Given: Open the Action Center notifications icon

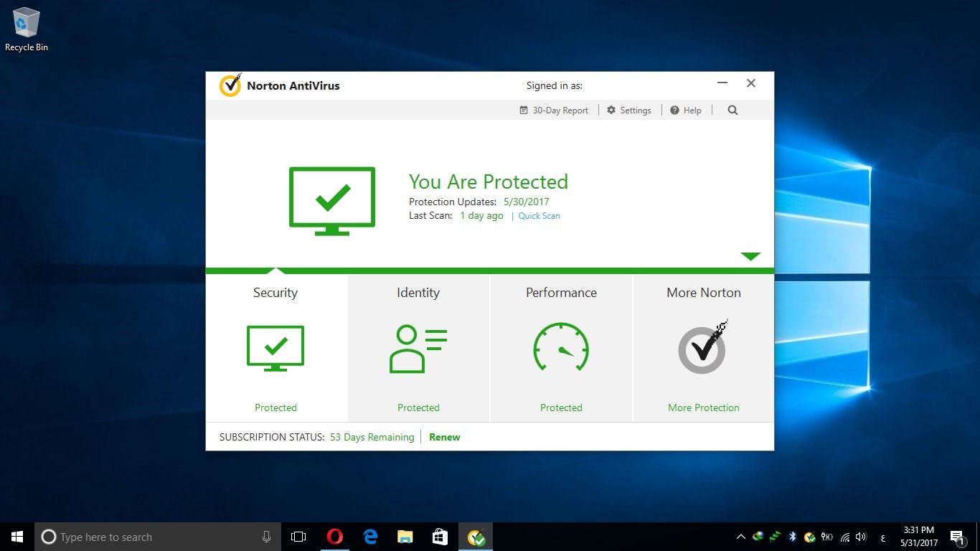Looking at the screenshot, I should pyautogui.click(x=957, y=537).
